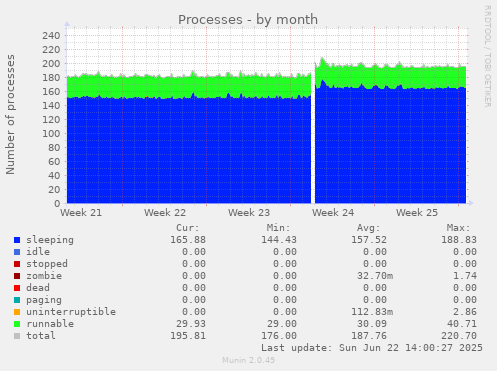
Task: Click runnable minimum value 29.00
Action: [x=282, y=324]
